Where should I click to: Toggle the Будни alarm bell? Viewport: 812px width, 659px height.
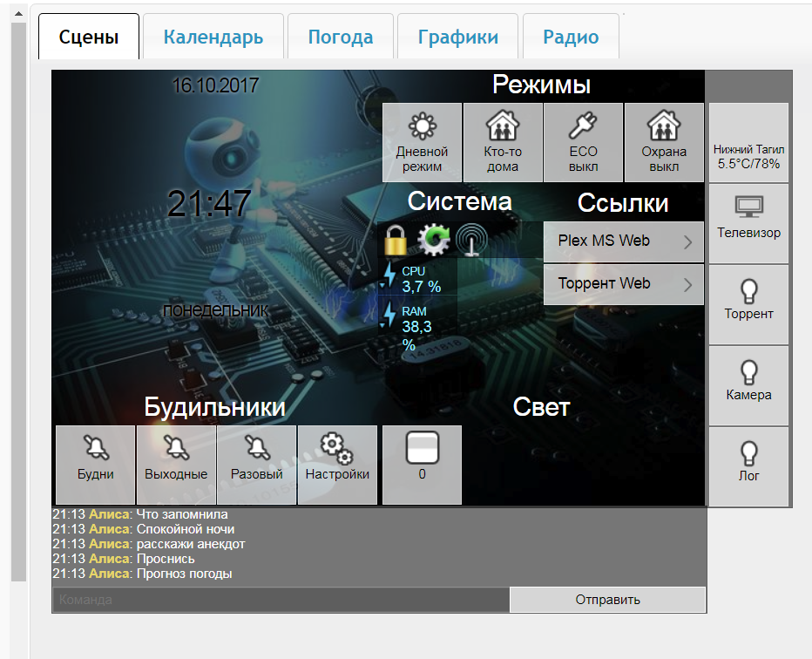[95, 465]
